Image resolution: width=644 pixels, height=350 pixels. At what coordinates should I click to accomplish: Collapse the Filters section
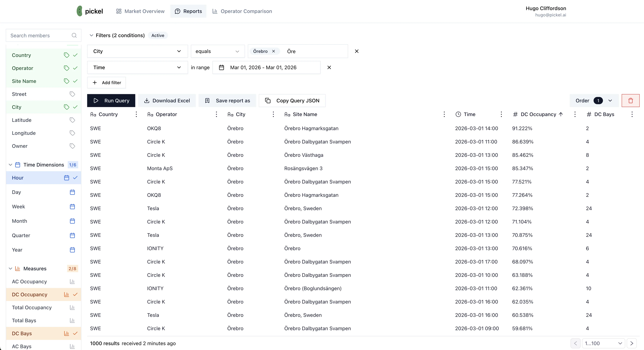pos(91,35)
